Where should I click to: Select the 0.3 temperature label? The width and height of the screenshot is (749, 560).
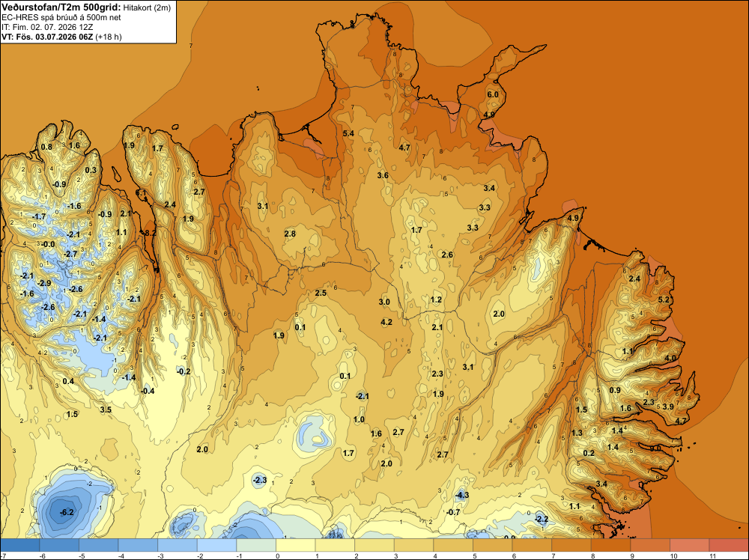point(91,171)
